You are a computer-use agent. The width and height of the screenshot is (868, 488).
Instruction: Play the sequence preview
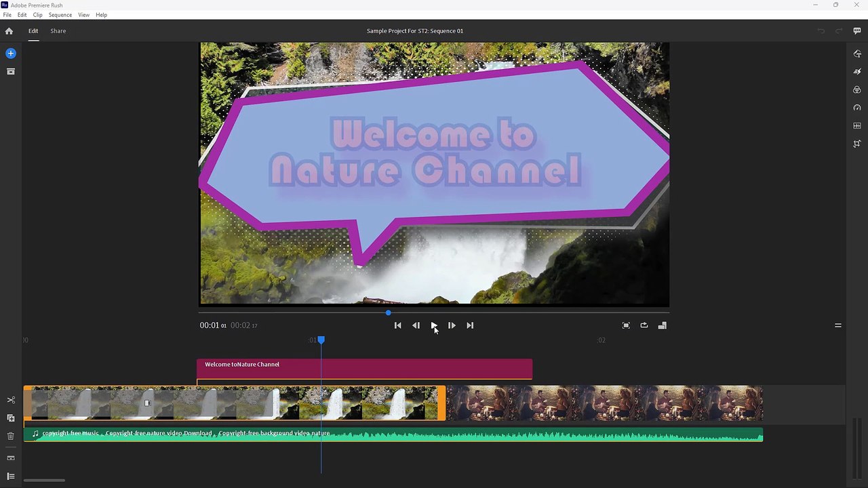pos(434,325)
